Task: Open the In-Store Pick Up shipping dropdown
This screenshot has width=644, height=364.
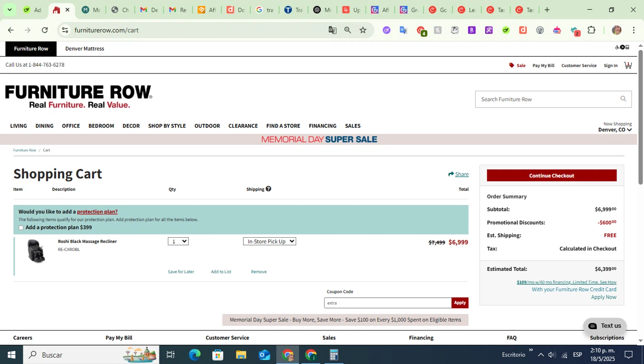Action: pyautogui.click(x=270, y=242)
